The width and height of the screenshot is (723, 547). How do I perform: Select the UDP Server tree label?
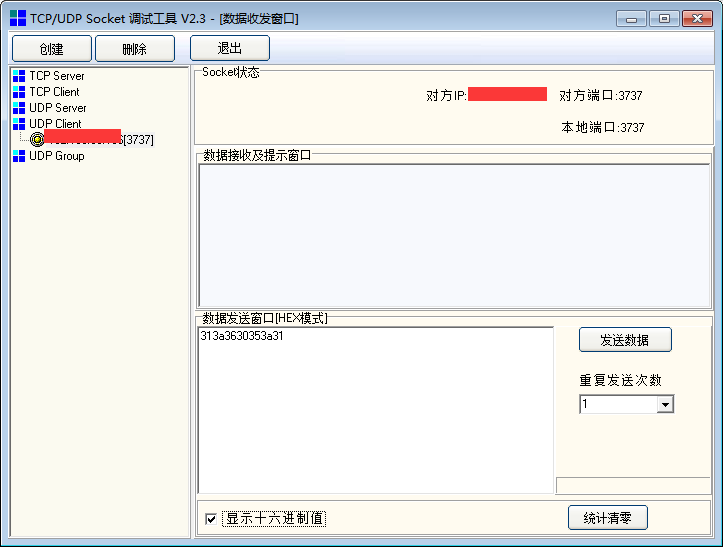(58, 108)
